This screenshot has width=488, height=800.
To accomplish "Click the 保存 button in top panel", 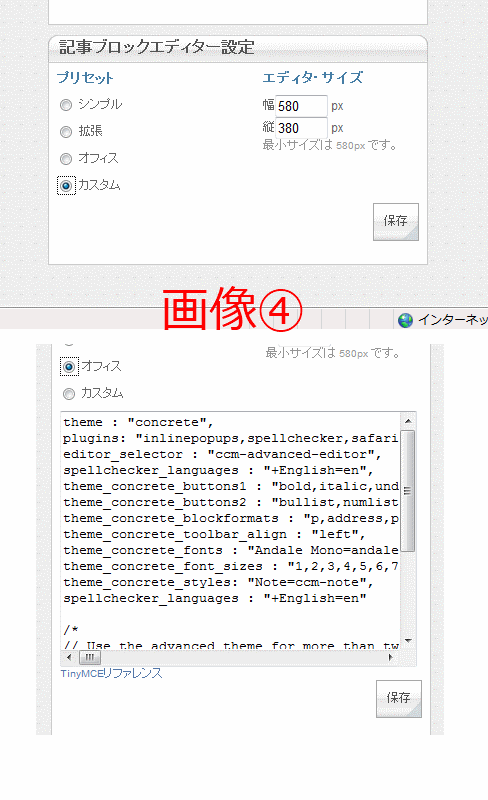I will (396, 221).
